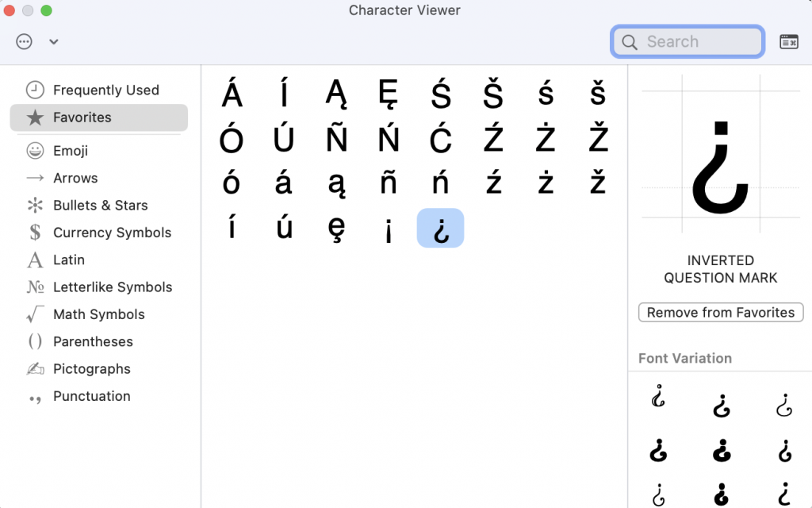Open the Character Viewer action menu
812x508 pixels.
(23, 41)
